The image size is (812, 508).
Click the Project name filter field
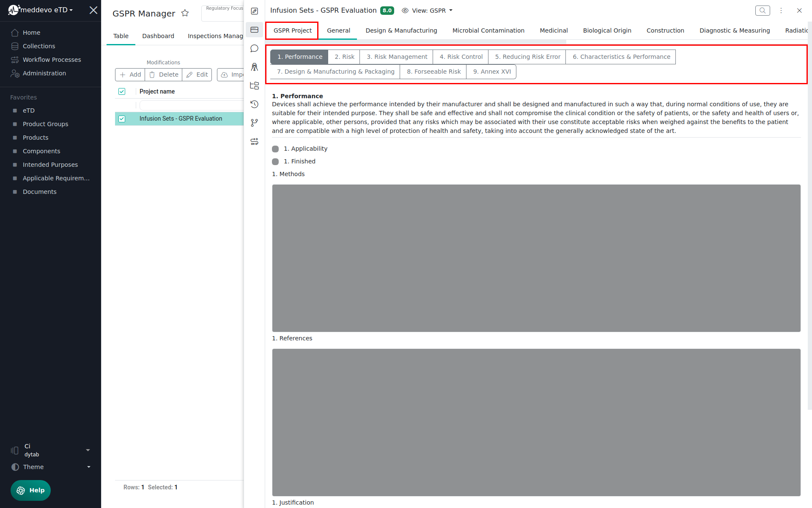191,105
